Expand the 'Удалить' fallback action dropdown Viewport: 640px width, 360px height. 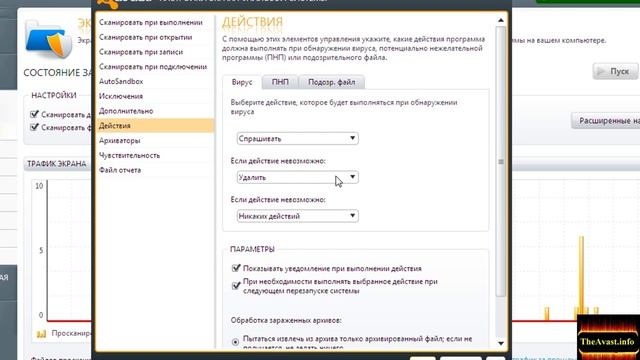pyautogui.click(x=298, y=177)
